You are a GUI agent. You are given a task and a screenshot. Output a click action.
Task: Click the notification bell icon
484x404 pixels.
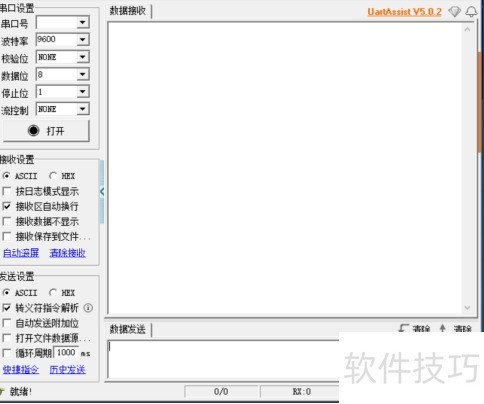[471, 12]
